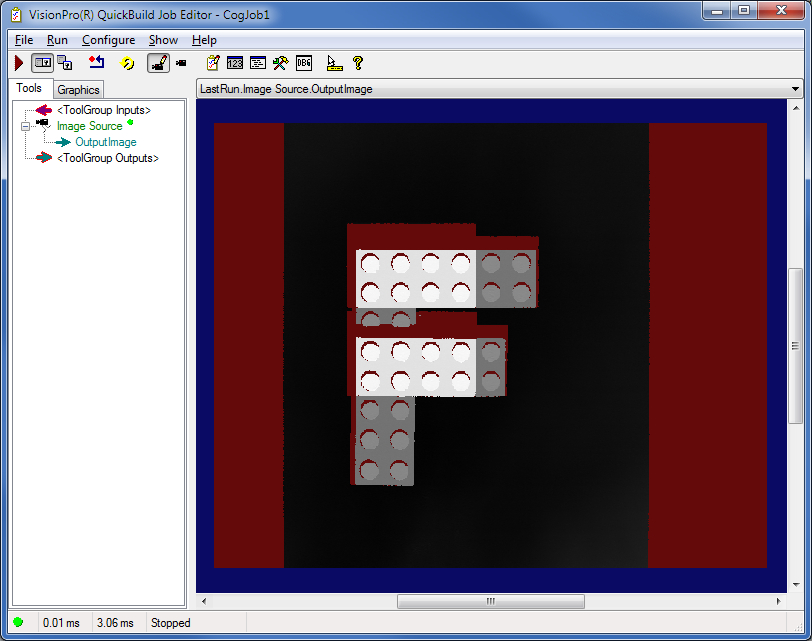
Task: Open the Configure menu
Action: [108, 40]
